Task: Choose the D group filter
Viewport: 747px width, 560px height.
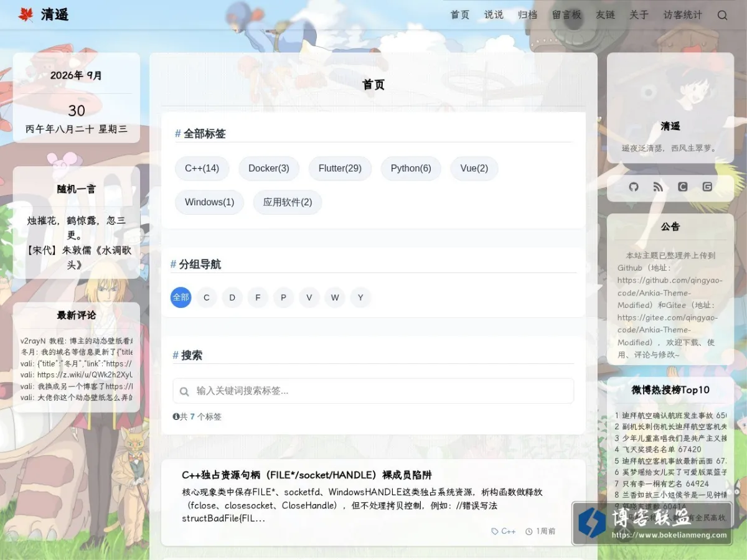Action: coord(232,297)
